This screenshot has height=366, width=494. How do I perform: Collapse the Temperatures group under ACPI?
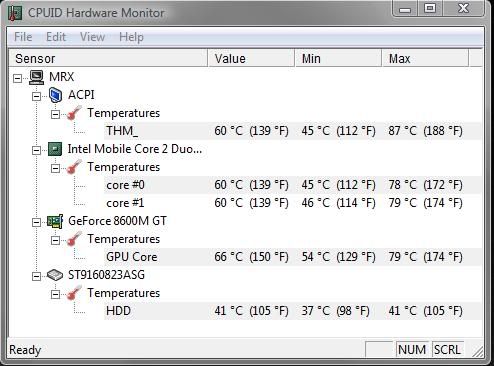pos(55,114)
